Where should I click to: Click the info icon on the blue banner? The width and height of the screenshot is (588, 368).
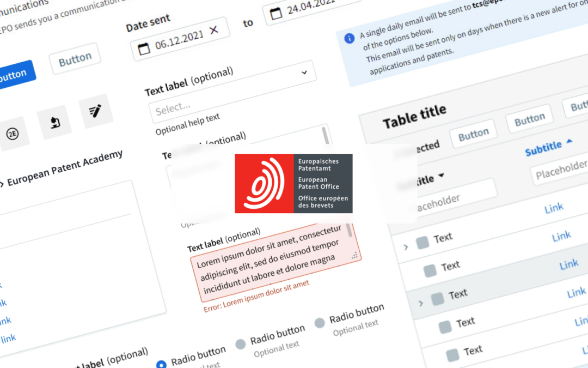point(349,38)
